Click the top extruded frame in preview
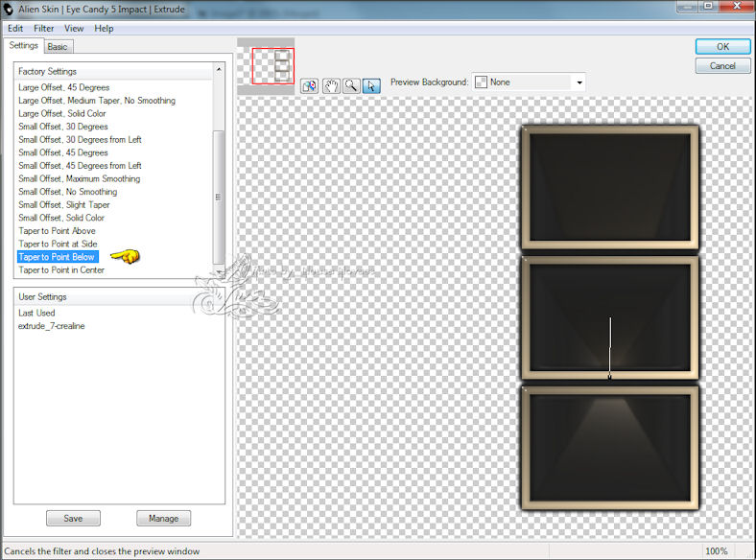The width and height of the screenshot is (756, 560). point(610,188)
